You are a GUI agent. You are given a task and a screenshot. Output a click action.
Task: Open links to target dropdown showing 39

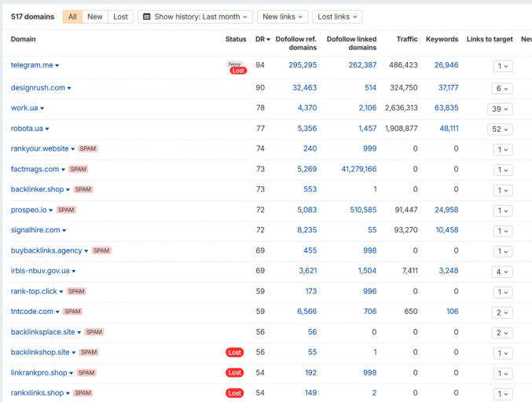500,109
